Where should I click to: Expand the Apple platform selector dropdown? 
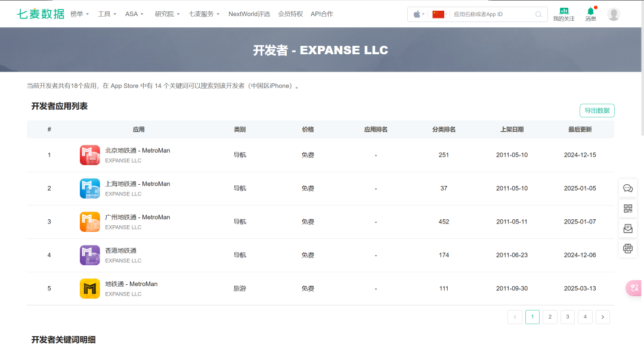(x=419, y=14)
